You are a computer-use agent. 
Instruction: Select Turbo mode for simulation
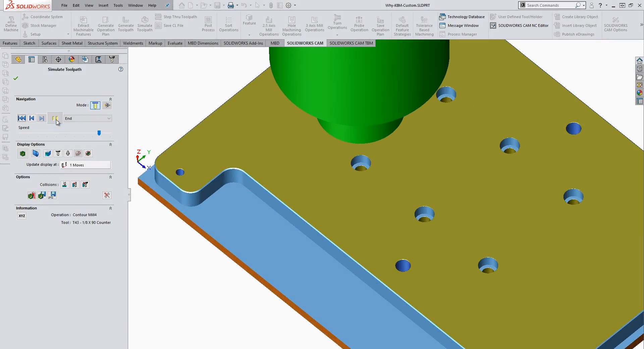[x=107, y=105]
